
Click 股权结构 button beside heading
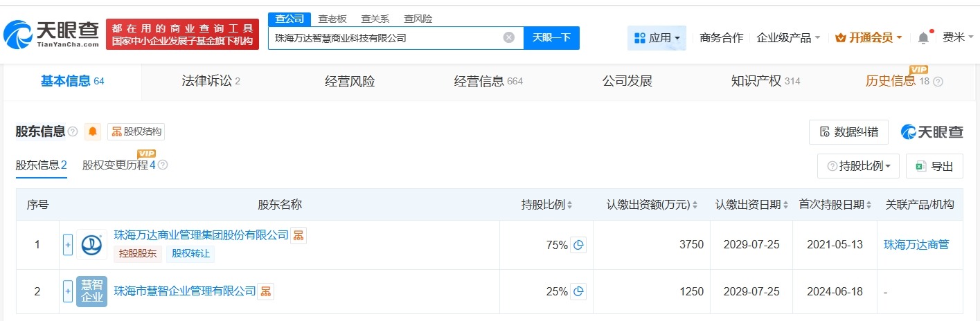136,131
